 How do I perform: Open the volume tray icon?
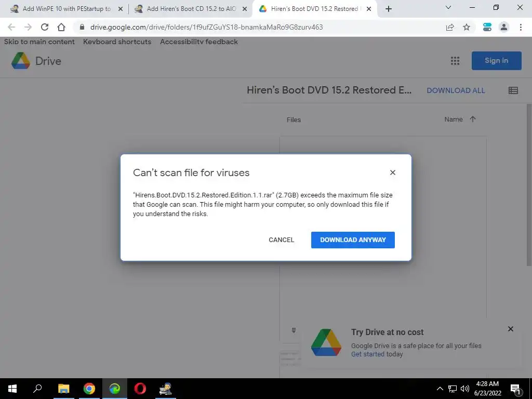[x=465, y=389]
